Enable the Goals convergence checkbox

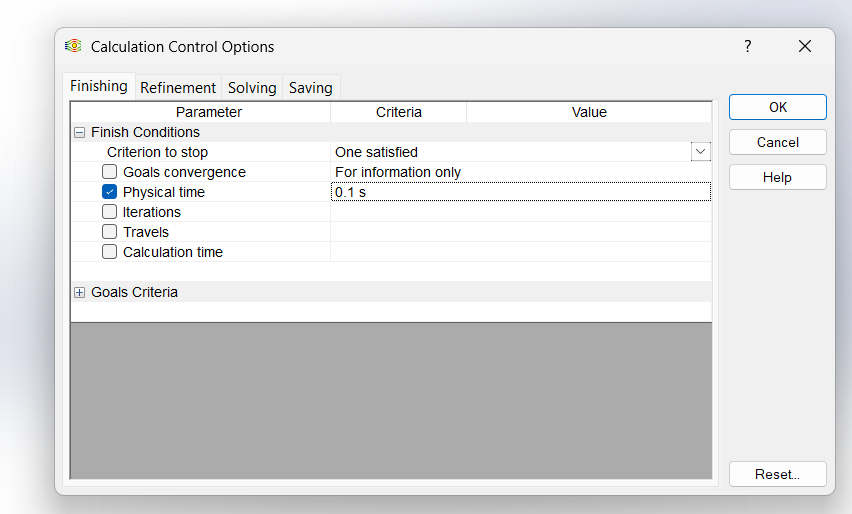[109, 172]
